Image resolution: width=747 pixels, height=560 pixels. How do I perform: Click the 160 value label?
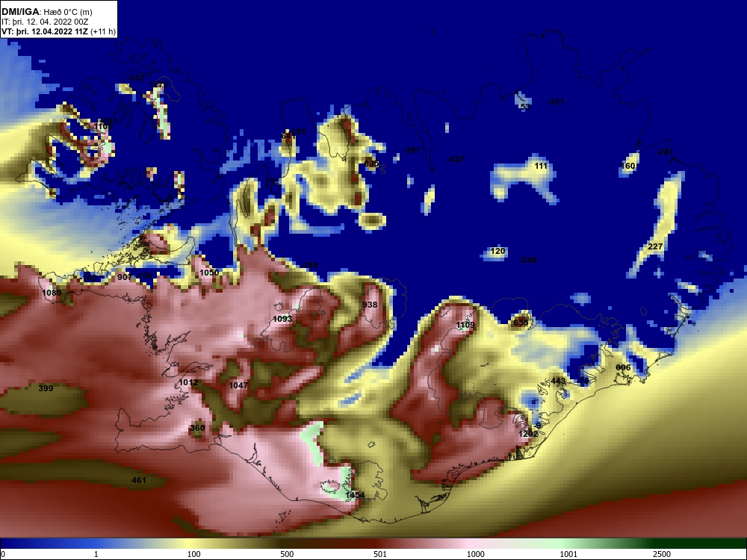coord(628,166)
